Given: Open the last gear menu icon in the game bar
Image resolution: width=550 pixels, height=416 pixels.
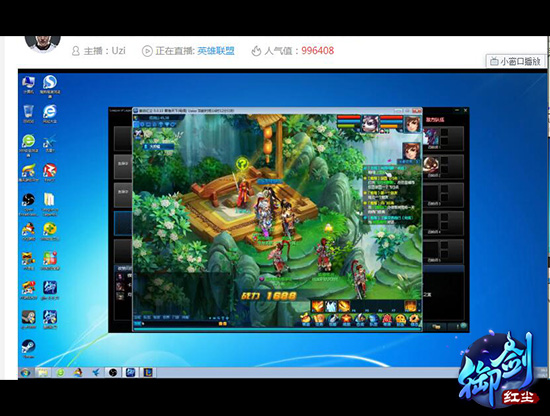Looking at the screenshot, I should click(x=414, y=319).
